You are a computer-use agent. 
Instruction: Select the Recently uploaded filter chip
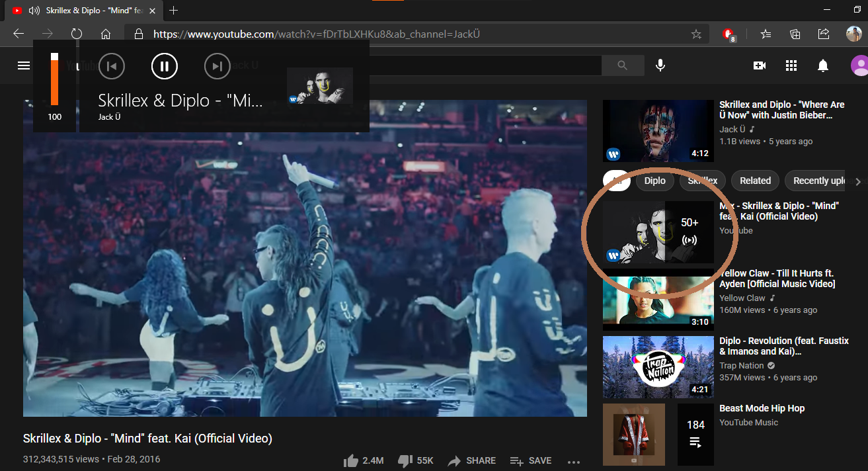816,181
